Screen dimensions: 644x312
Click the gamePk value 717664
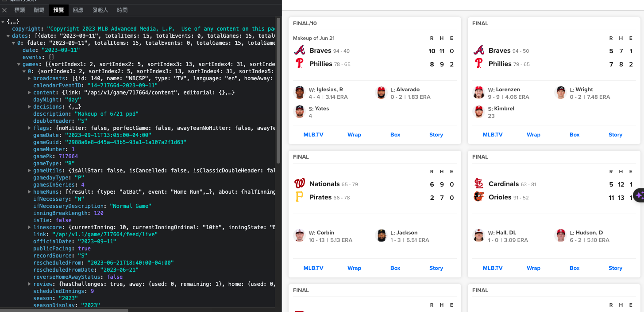(x=68, y=156)
